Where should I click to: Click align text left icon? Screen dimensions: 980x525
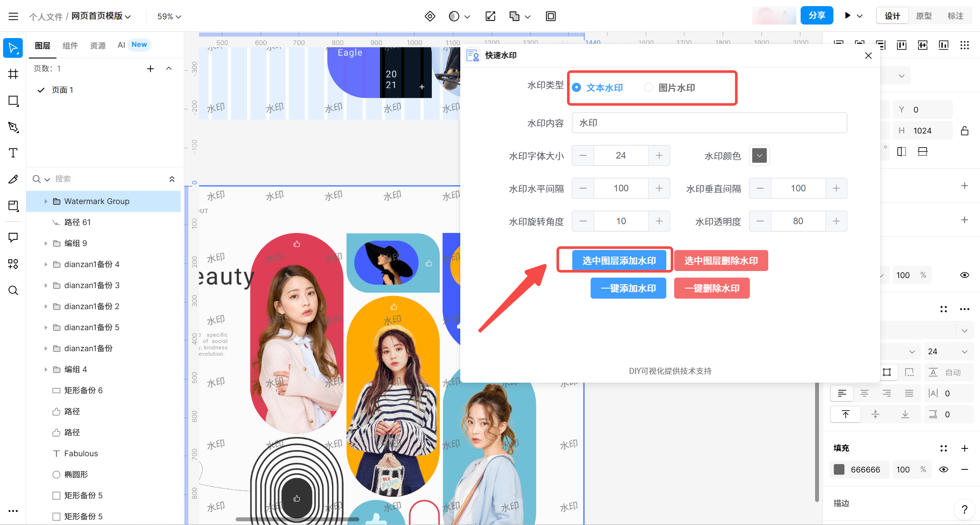click(x=842, y=393)
